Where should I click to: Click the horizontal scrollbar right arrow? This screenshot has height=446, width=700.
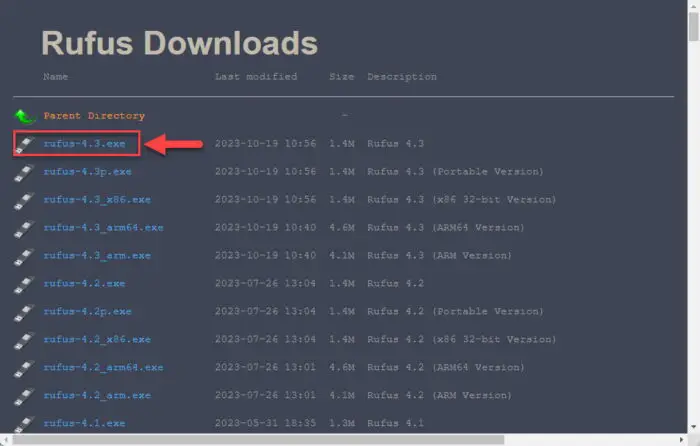[682, 440]
